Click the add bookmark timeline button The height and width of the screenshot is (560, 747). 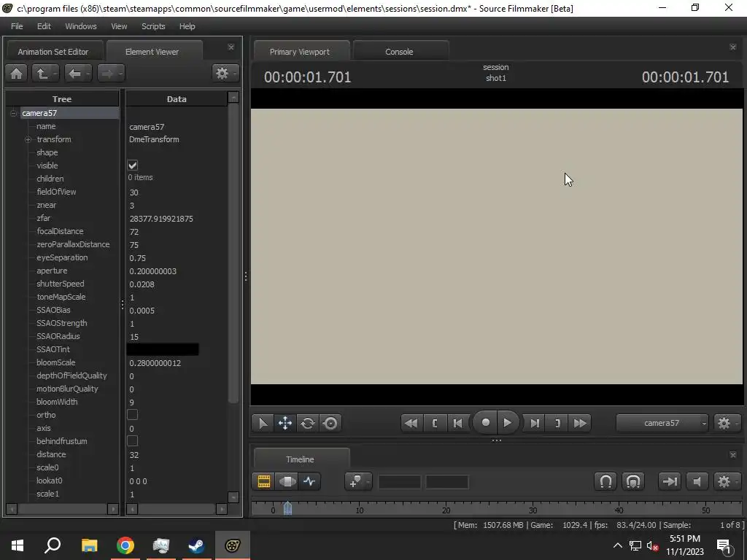coord(355,481)
